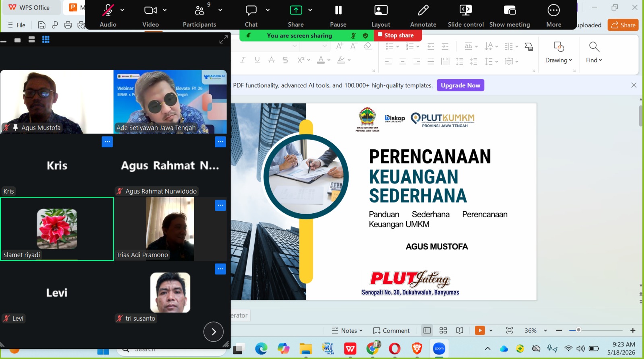Start the slideshow from the status bar
This screenshot has height=359, width=644.
(x=480, y=330)
